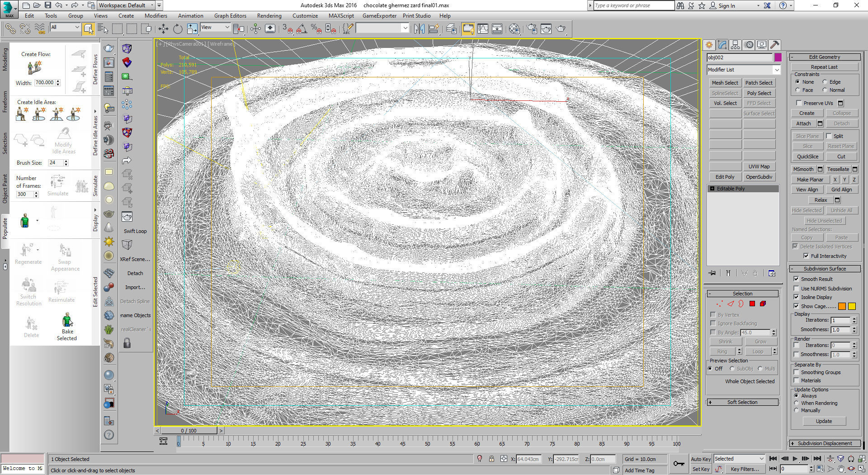Screen dimensions: 868x475
Task: Activate the Select and Scale tool
Action: point(192,29)
